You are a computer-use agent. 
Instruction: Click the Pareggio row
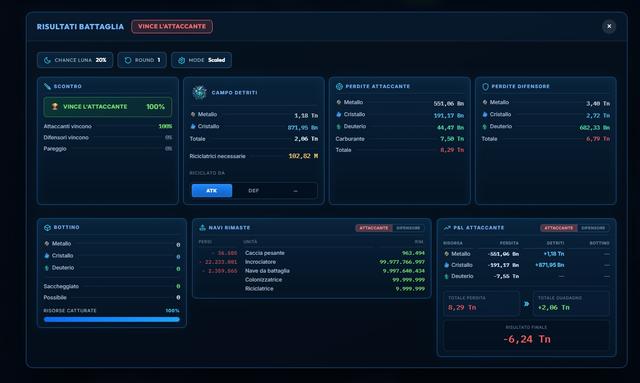[108, 149]
